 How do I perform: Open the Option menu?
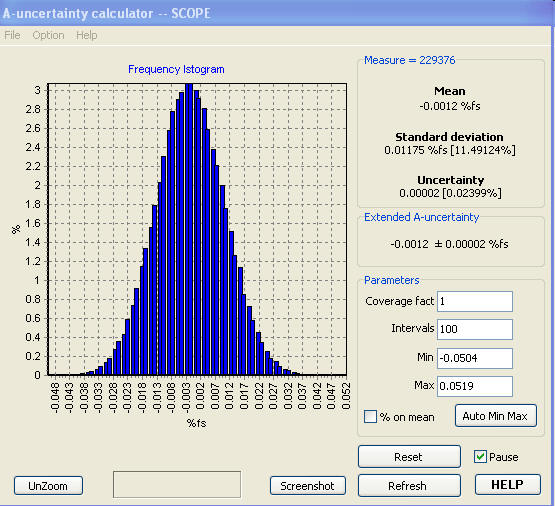pos(48,35)
